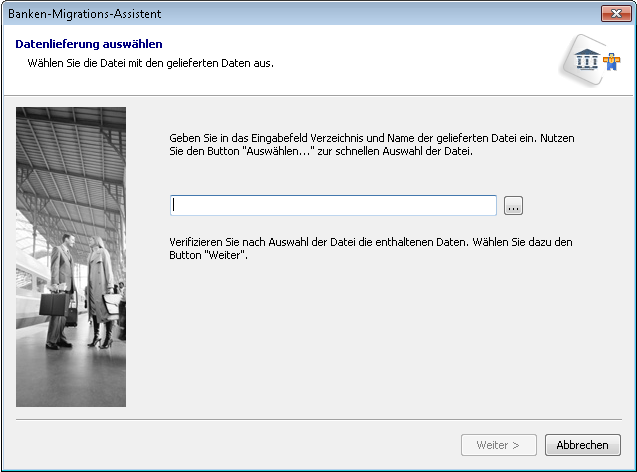637x472 pixels.
Task: Click the briefcase held in the photo
Action: 53,301
